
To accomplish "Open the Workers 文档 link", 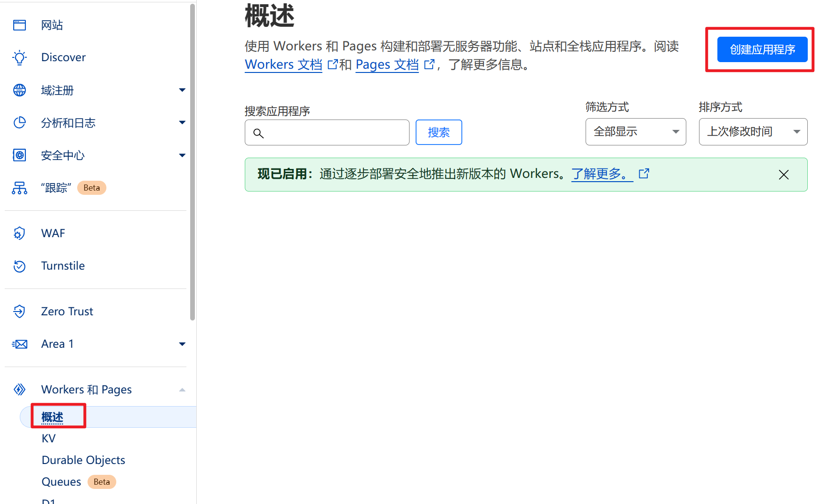I will pyautogui.click(x=283, y=64).
